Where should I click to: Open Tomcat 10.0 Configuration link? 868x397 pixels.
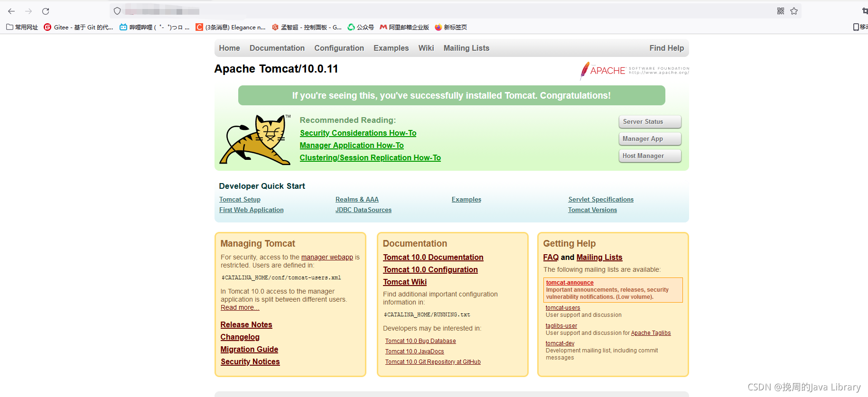click(430, 270)
